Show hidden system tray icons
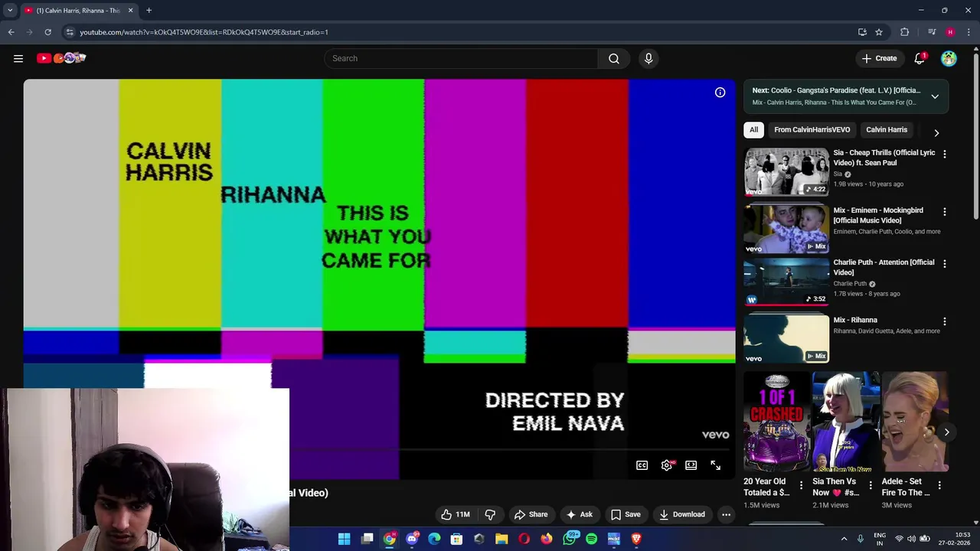980x551 pixels. click(x=844, y=539)
